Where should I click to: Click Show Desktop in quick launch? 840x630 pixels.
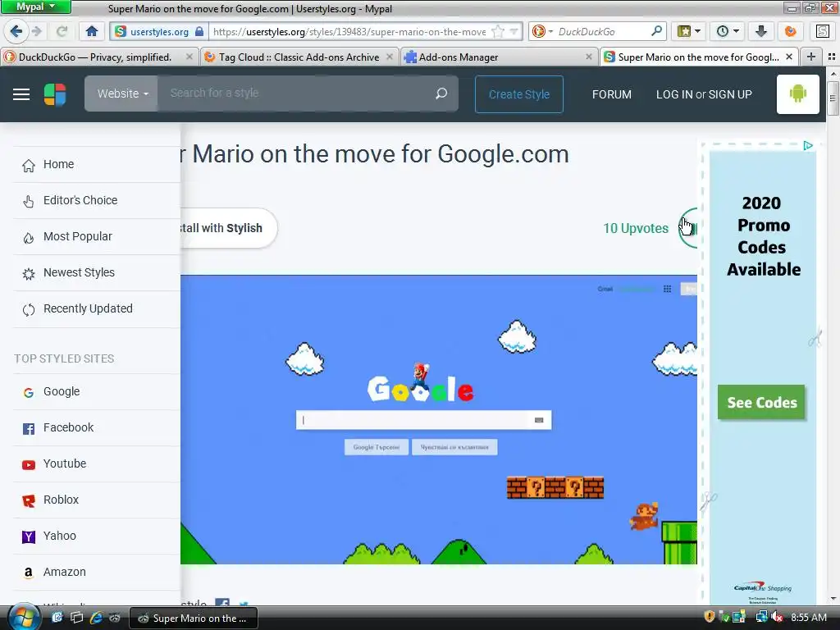click(76, 618)
